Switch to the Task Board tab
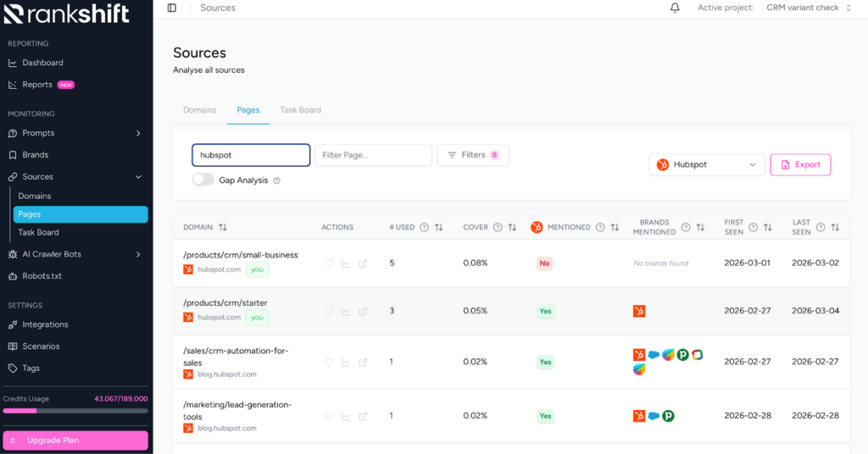Image resolution: width=868 pixels, height=454 pixels. coord(300,110)
